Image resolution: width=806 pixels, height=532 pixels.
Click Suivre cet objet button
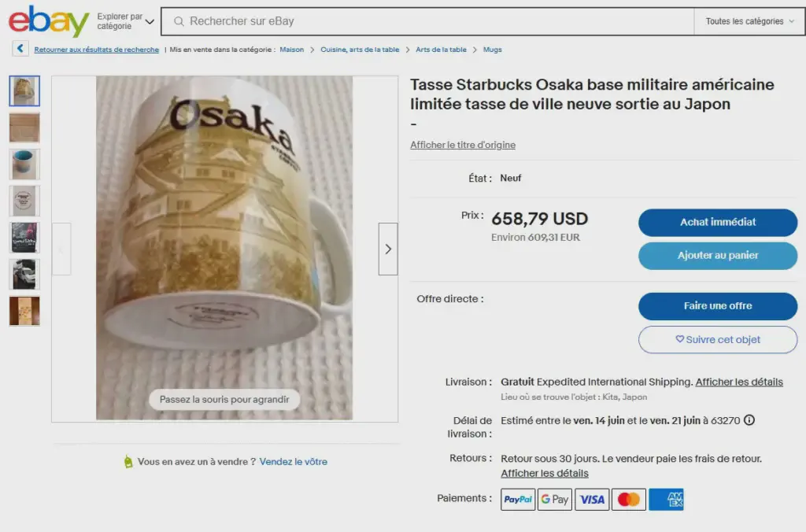click(x=718, y=340)
